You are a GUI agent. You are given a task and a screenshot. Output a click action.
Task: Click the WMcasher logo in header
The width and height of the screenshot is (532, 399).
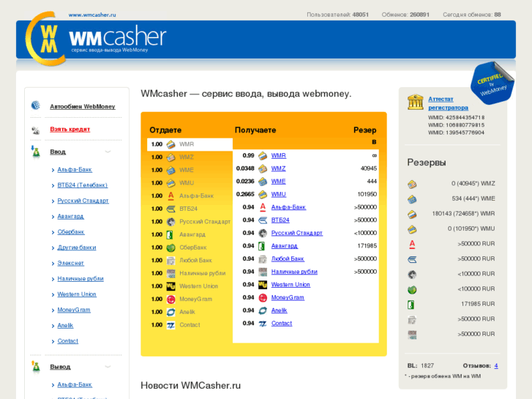pyautogui.click(x=96, y=39)
